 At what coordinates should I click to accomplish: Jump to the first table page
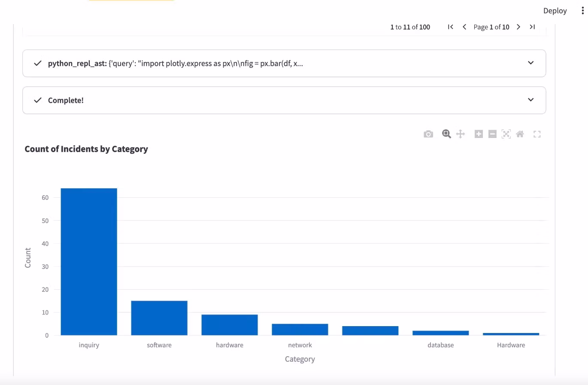coord(451,27)
